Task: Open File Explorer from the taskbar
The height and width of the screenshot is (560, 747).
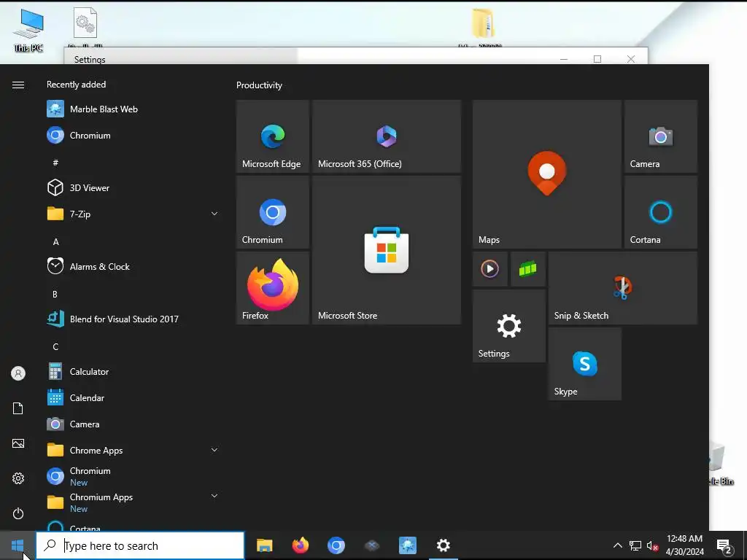Action: click(x=264, y=545)
